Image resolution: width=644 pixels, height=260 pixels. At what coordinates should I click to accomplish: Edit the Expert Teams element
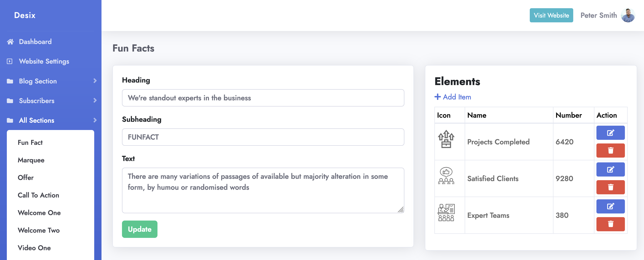pyautogui.click(x=610, y=206)
